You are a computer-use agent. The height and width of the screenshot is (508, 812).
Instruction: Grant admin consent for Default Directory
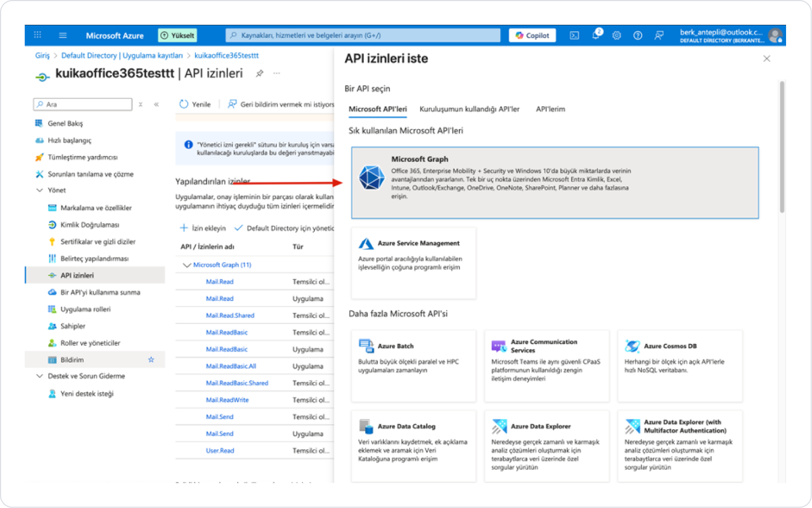click(284, 228)
